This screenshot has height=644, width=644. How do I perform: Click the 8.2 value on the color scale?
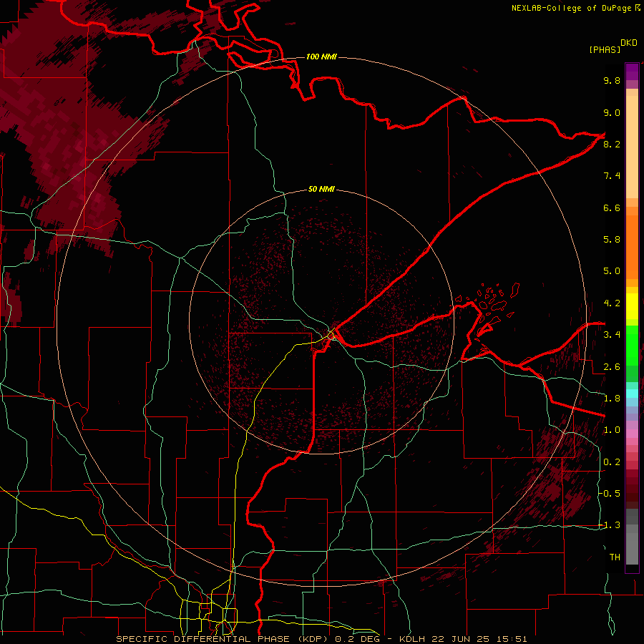[612, 144]
